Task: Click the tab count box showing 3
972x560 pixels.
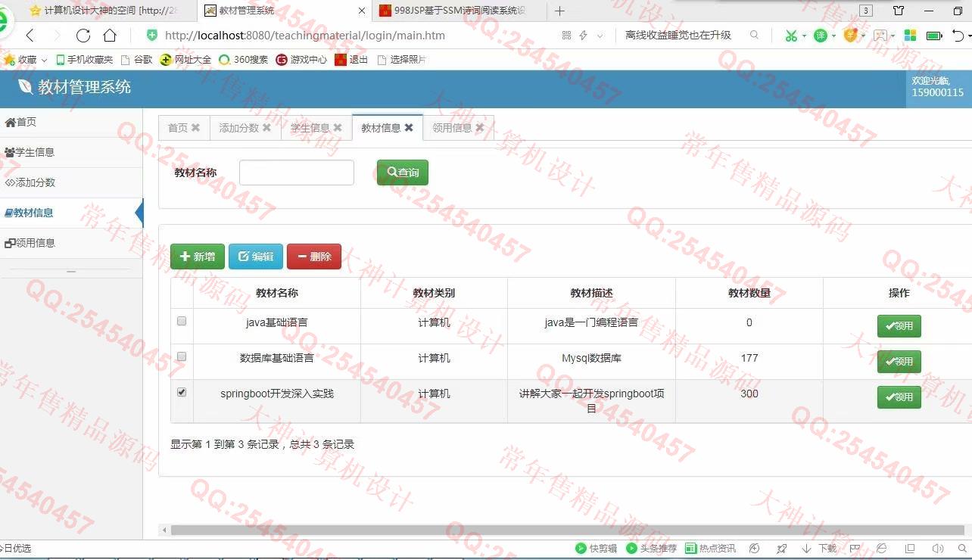Action: (867, 11)
